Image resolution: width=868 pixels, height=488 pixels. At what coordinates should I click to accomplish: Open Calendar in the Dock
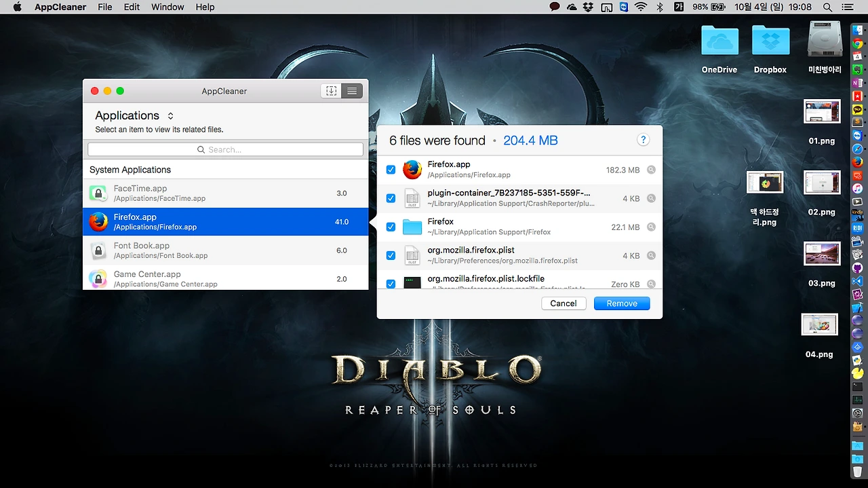(x=857, y=56)
